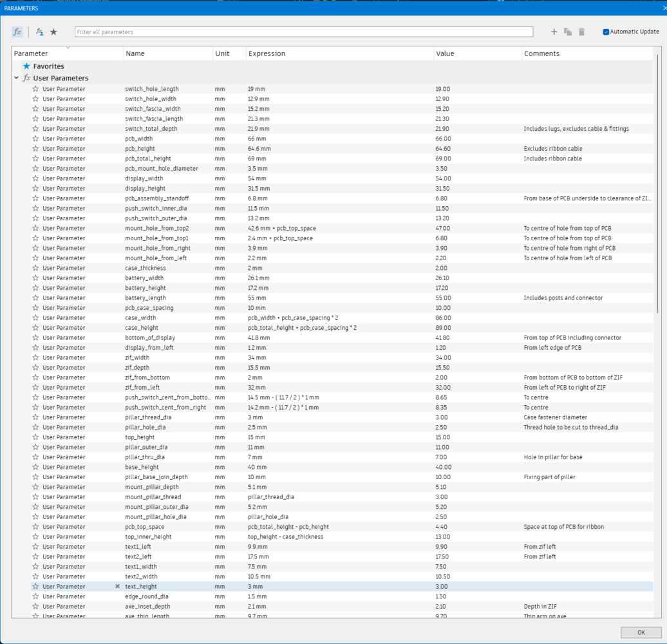Favorite star for case_width row
667x644 pixels.
coord(36,317)
